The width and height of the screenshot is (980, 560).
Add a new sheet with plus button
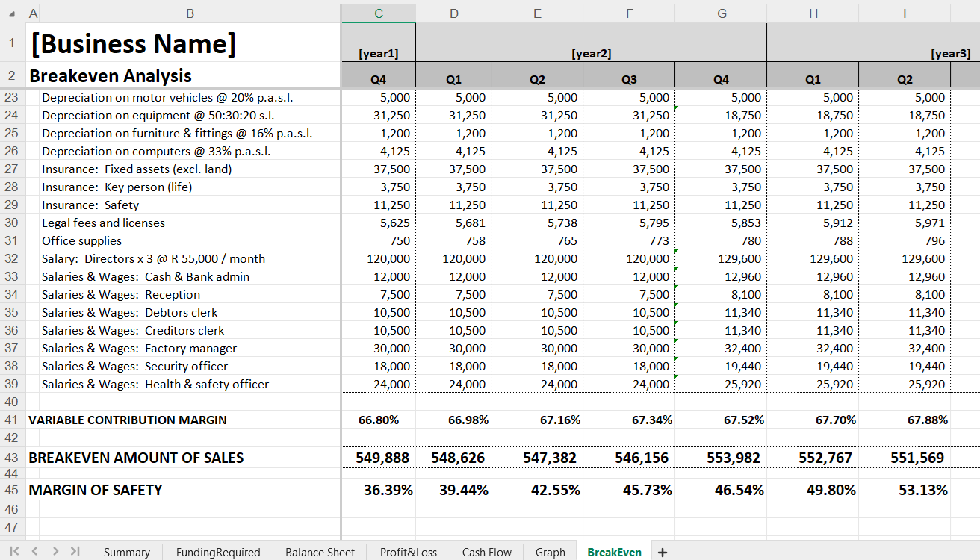pos(662,552)
